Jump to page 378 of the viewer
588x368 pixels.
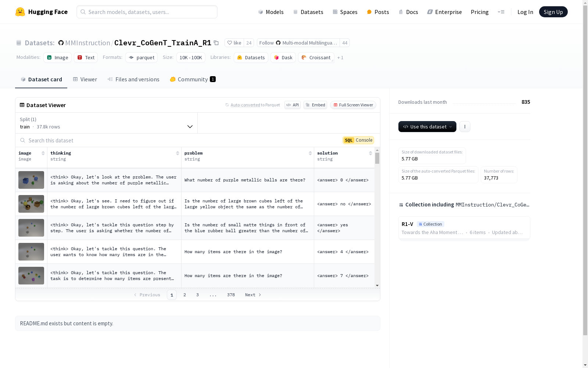[231, 295]
